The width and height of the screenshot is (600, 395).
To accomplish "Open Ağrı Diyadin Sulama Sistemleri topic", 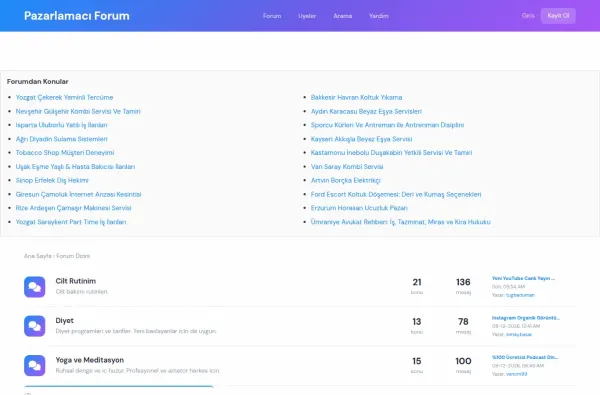I will (x=62, y=139).
